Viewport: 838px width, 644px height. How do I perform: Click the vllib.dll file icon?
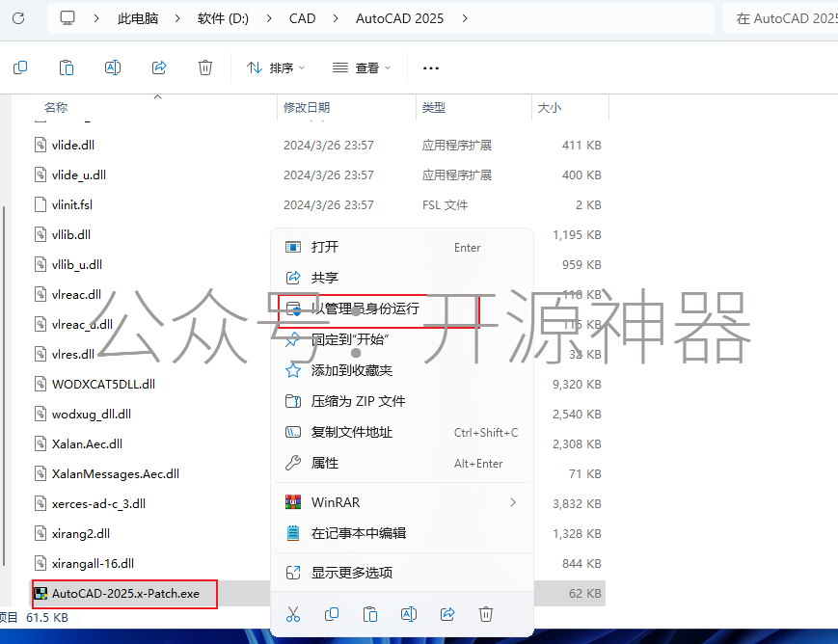pyautogui.click(x=41, y=234)
